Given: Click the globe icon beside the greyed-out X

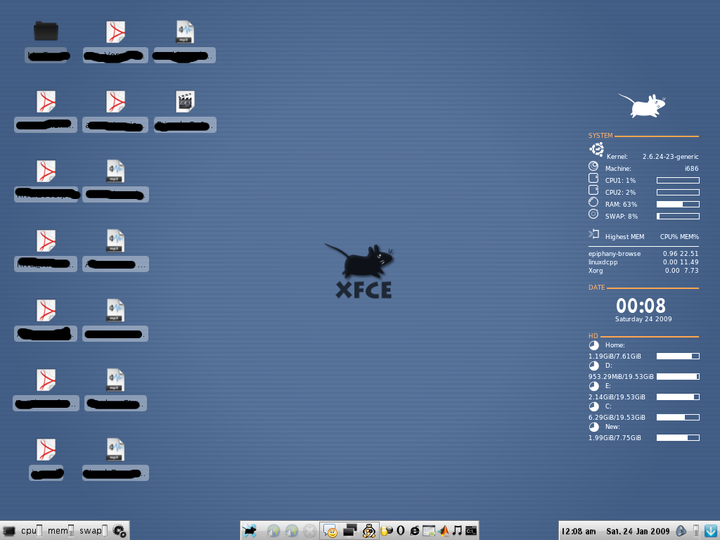Looking at the screenshot, I should [292, 531].
